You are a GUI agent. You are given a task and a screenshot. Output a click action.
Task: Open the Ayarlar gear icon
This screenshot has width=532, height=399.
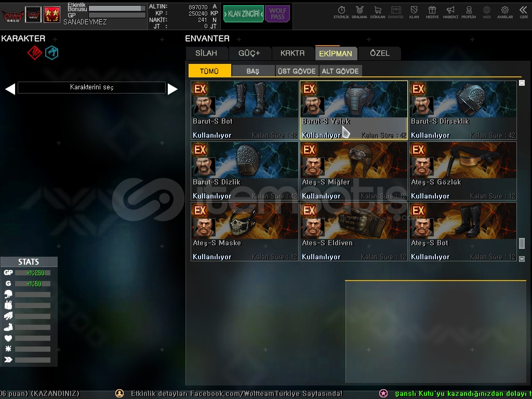coord(505,12)
